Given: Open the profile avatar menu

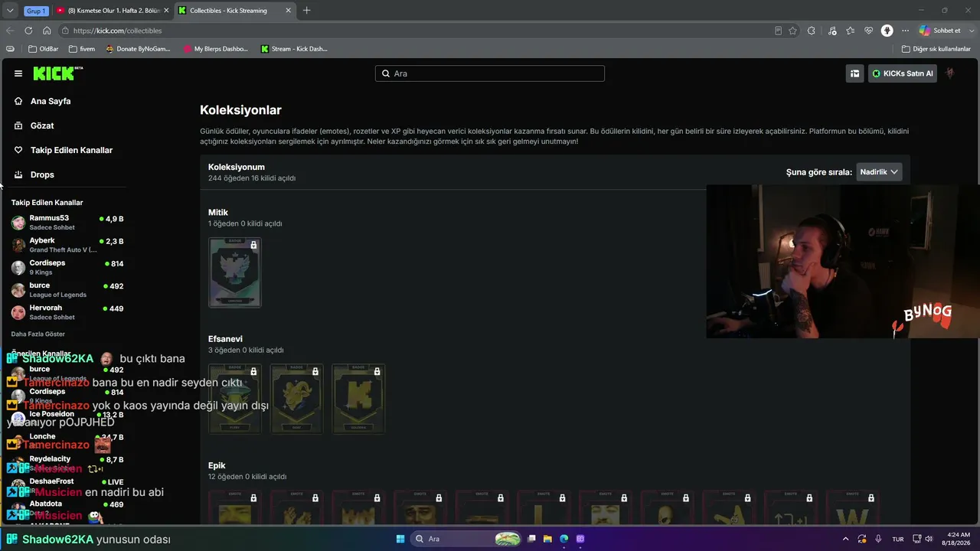Looking at the screenshot, I should click(950, 73).
